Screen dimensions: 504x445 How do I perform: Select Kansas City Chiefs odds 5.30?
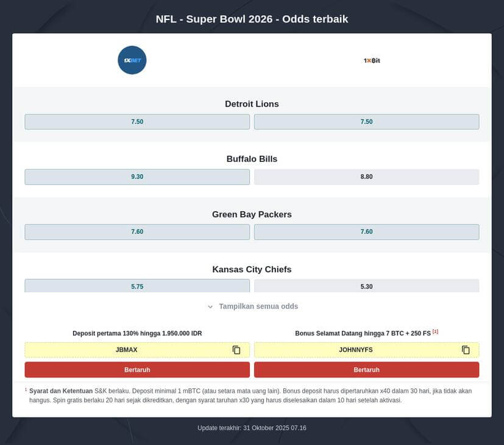click(366, 286)
